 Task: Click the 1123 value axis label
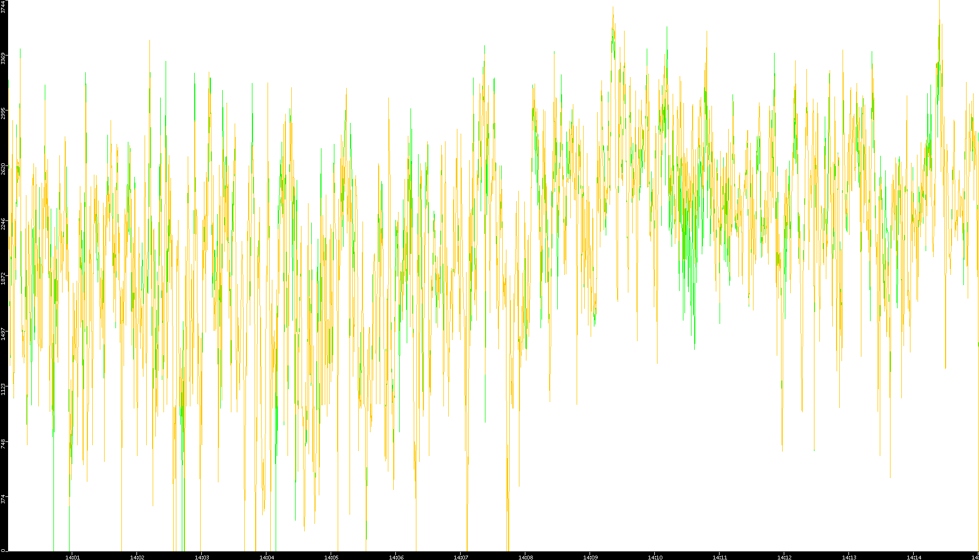[x=3, y=389]
